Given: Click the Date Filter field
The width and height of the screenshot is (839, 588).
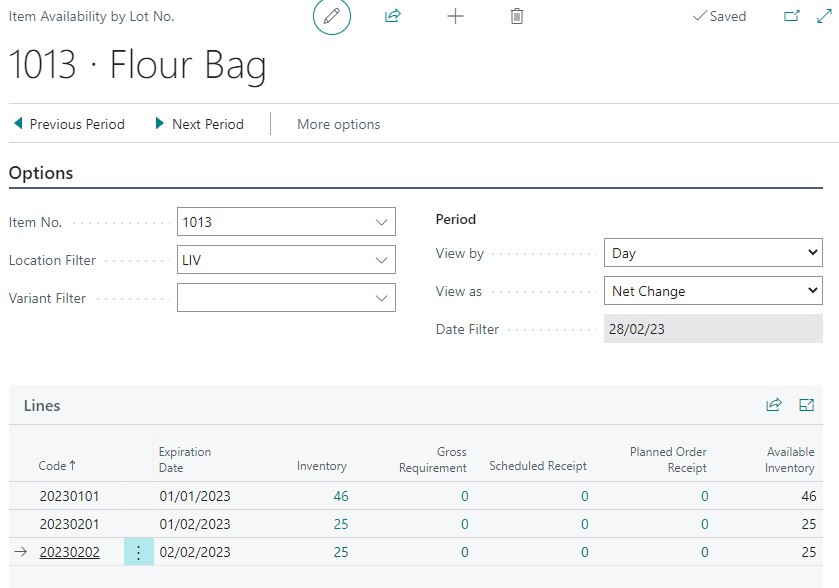Looking at the screenshot, I should [713, 329].
